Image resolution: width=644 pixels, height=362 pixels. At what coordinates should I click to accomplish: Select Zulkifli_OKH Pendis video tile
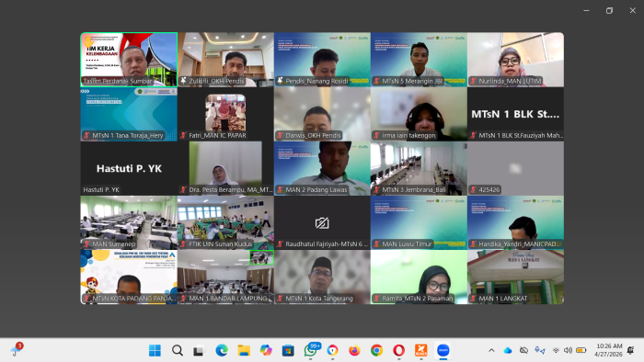pos(225,60)
